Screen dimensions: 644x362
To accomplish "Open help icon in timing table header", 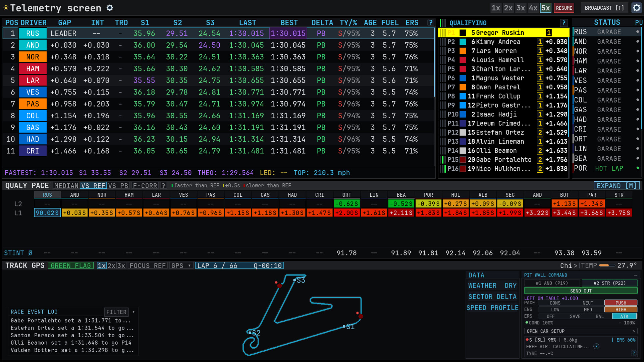I will [431, 23].
